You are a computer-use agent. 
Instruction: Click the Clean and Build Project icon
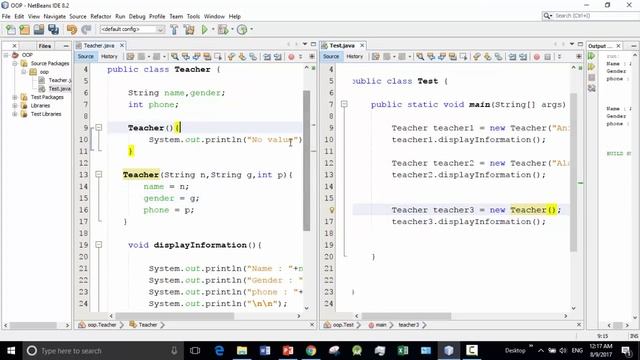(x=189, y=29)
